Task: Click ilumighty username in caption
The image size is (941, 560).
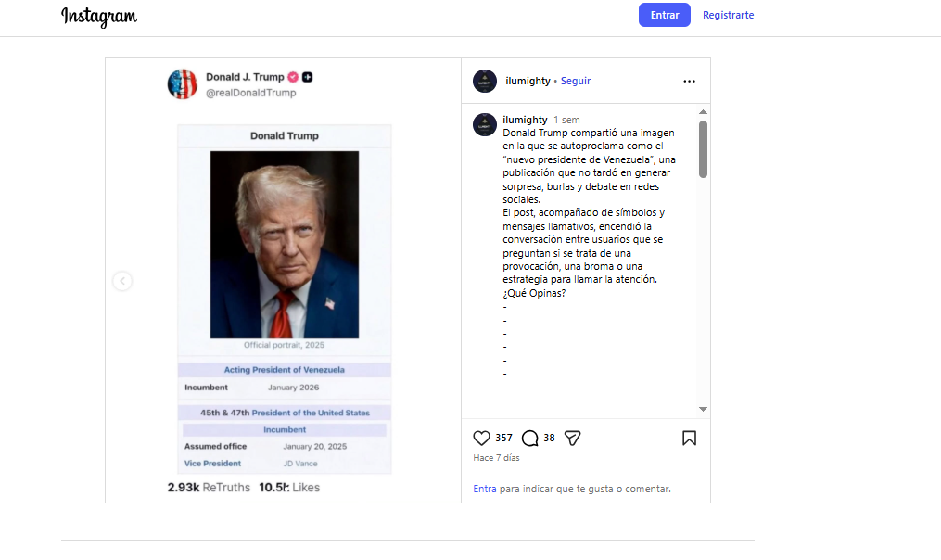Action: pos(525,120)
